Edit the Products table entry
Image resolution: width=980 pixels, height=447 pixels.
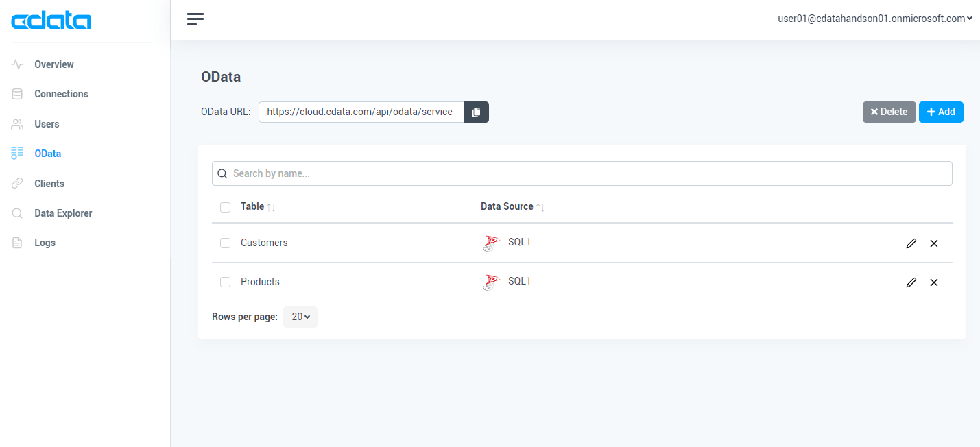click(x=911, y=282)
